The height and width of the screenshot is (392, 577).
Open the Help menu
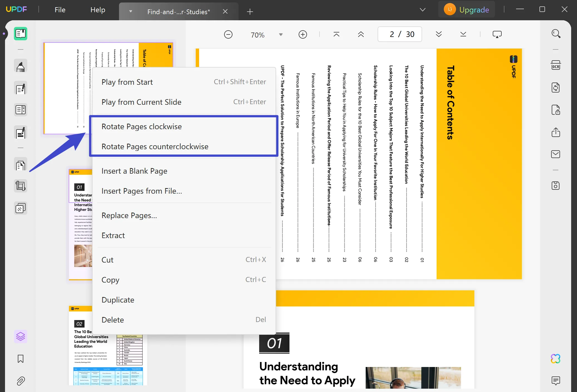[x=98, y=10]
